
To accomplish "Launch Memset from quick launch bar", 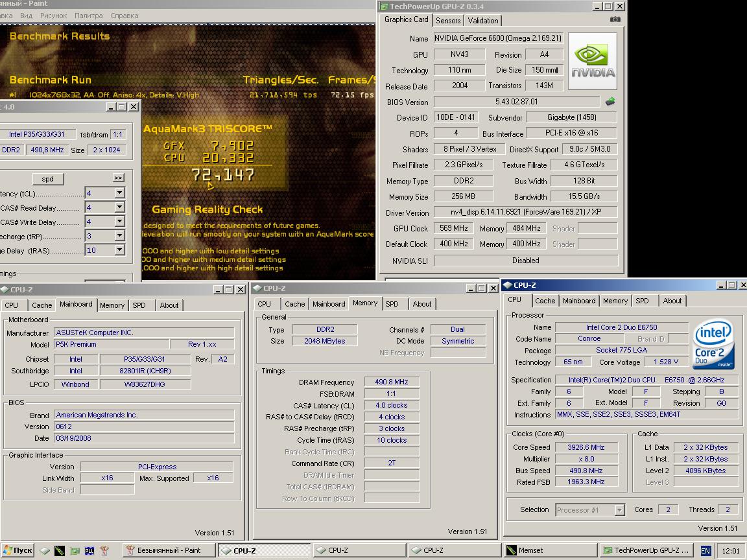I will point(60,550).
